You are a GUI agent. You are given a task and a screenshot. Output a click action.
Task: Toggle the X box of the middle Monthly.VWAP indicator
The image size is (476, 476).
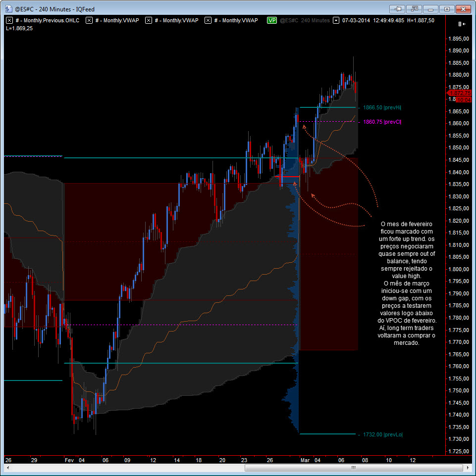148,20
